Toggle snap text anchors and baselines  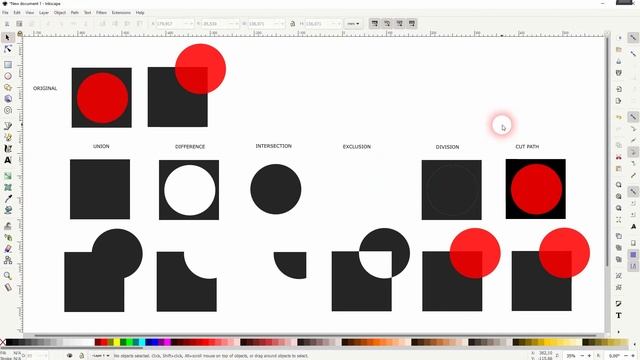click(633, 226)
